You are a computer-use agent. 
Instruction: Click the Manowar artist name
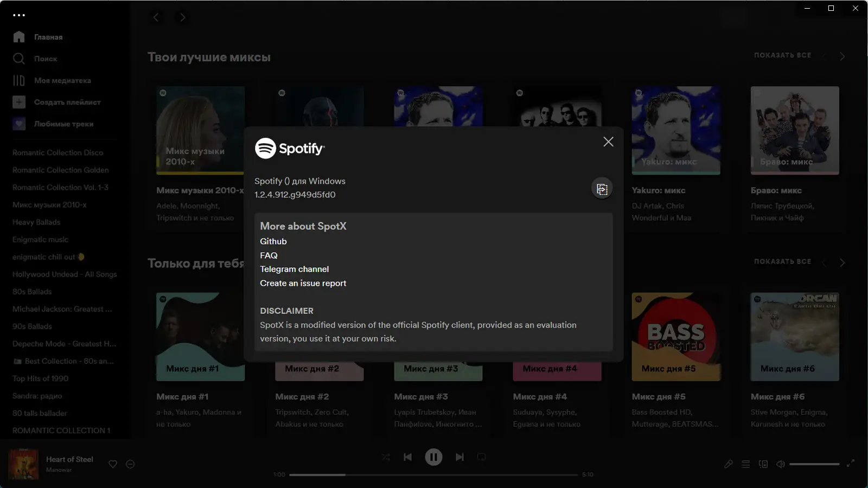(59, 470)
